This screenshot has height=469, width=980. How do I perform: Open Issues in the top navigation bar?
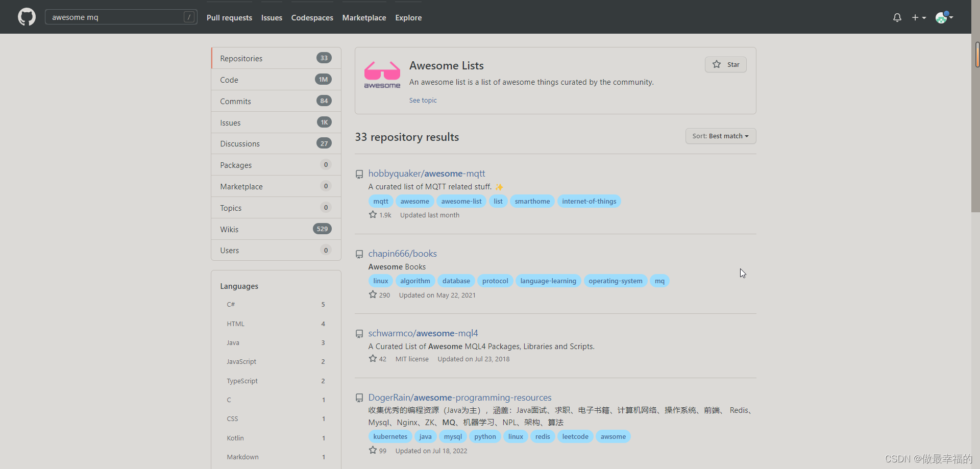[x=272, y=17]
